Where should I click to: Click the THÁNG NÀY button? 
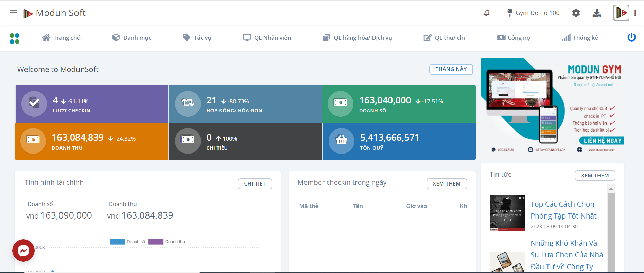[x=451, y=69]
